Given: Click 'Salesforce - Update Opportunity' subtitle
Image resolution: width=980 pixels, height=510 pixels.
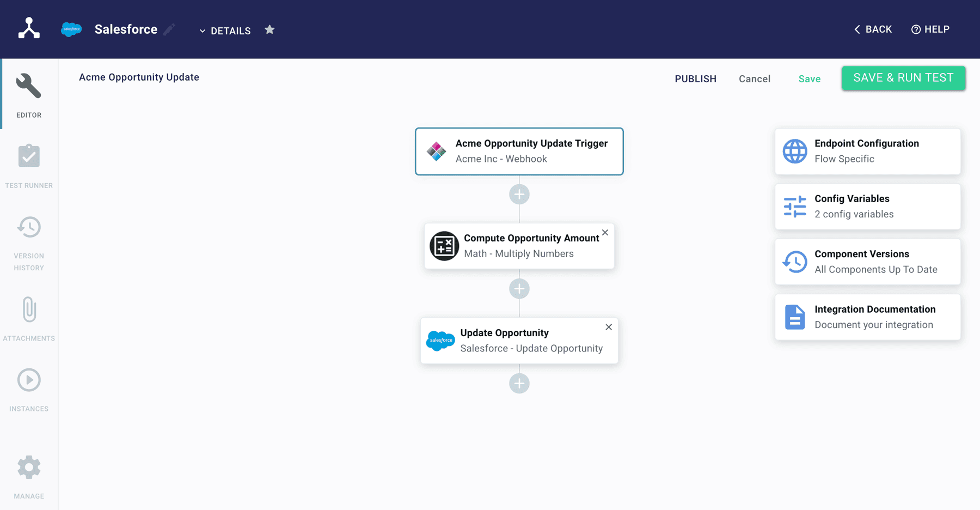Looking at the screenshot, I should [x=531, y=349].
